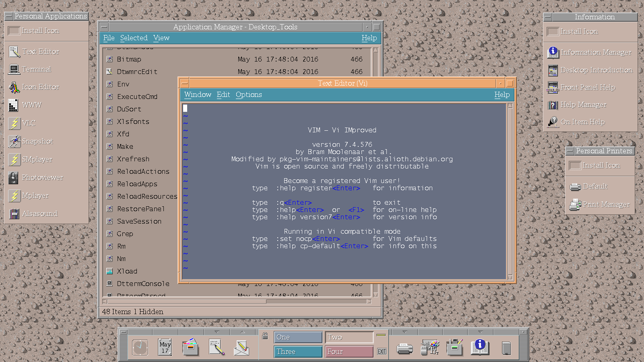Open Terminal from Personal Applications panel
Screen dimensions: 644x362
[x=30, y=69]
